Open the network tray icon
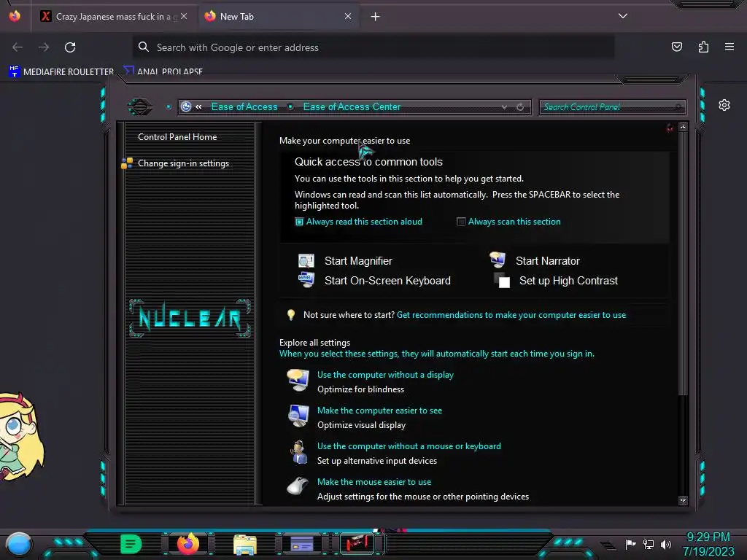Image resolution: width=747 pixels, height=560 pixels. (x=649, y=544)
